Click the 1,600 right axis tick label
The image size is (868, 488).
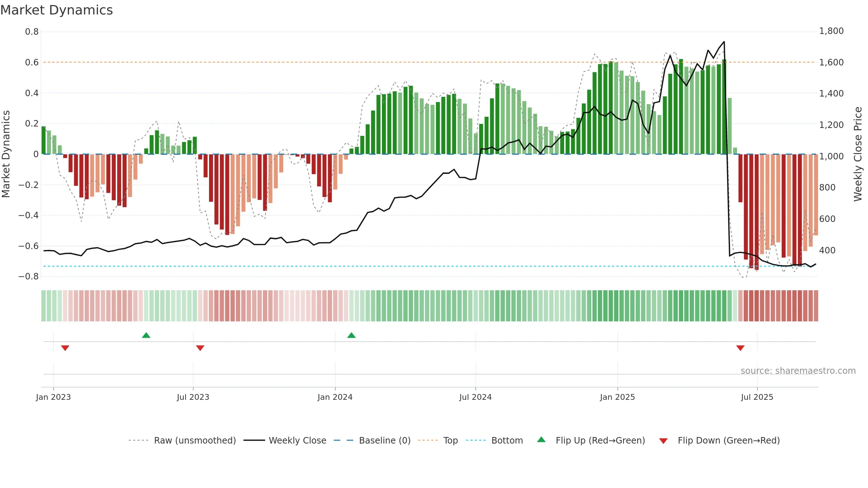tap(831, 63)
